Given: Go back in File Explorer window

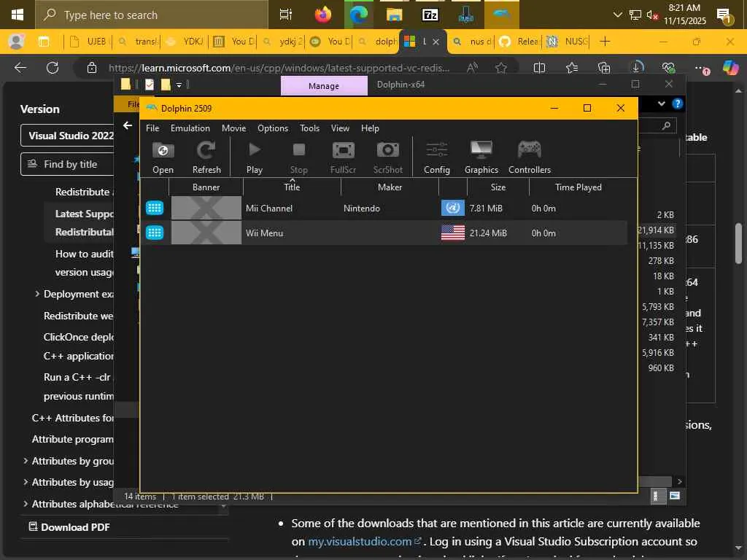Looking at the screenshot, I should (x=127, y=125).
